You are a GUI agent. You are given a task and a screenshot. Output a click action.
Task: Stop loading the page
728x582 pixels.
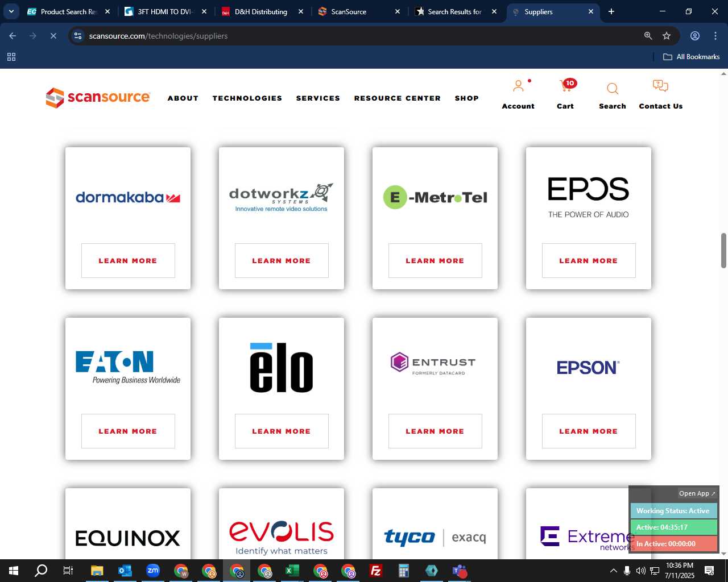[x=53, y=36]
